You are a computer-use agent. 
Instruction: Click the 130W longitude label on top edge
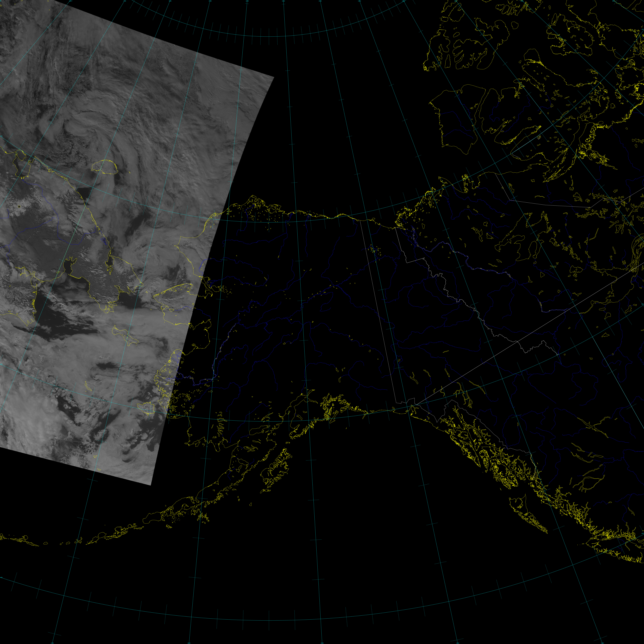pos(359,1)
